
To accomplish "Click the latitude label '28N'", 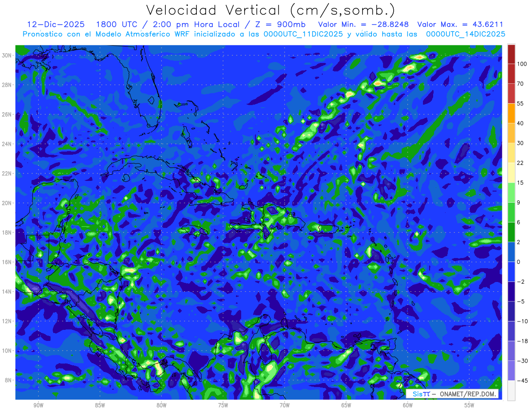I will (8, 85).
